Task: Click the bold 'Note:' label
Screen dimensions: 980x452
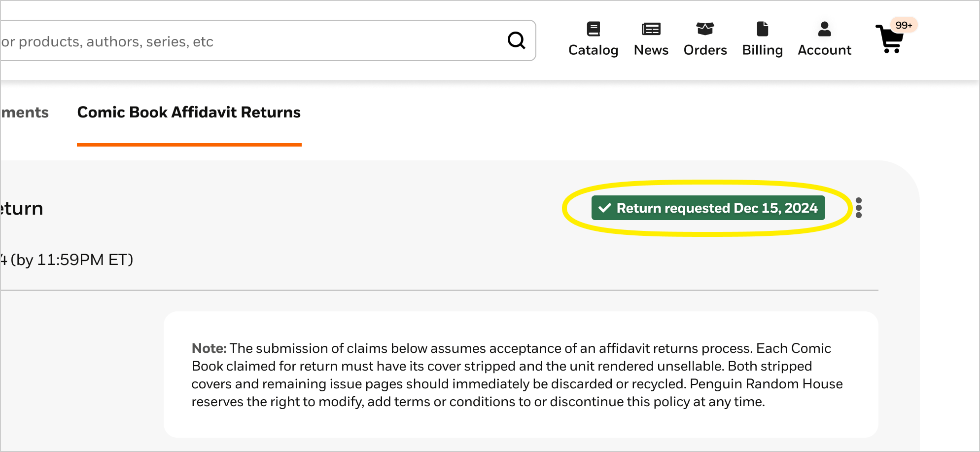Action: click(209, 348)
